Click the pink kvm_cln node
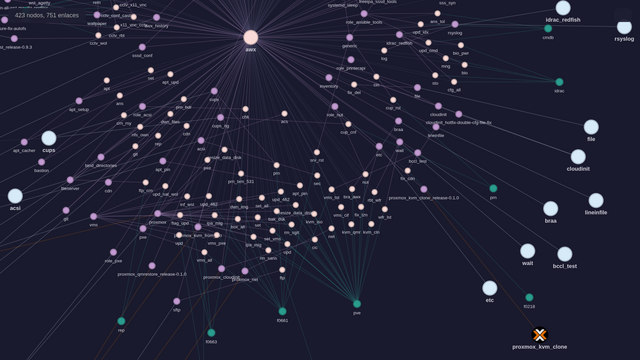Viewport: 640px width, 360px height. 371,224
